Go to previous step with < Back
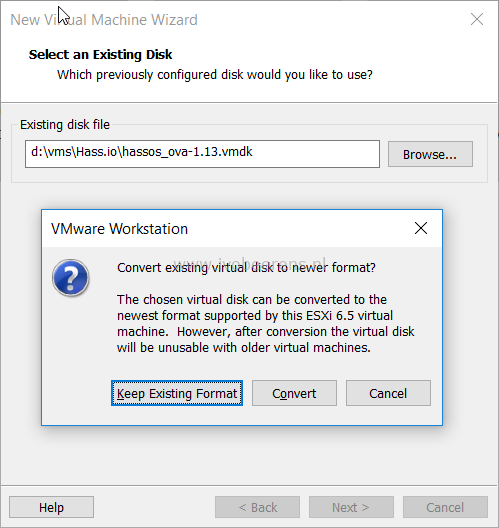This screenshot has width=499, height=528. pyautogui.click(x=258, y=507)
